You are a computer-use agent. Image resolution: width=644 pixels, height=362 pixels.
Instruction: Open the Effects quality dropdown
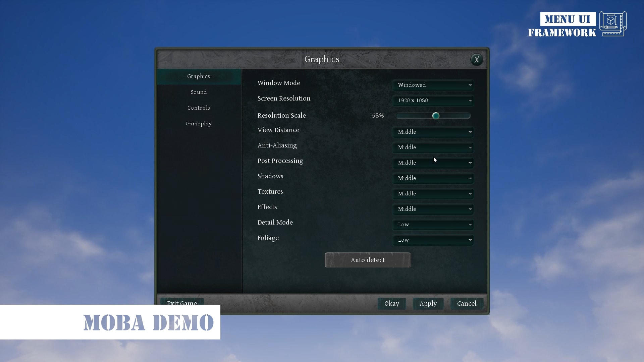click(433, 209)
